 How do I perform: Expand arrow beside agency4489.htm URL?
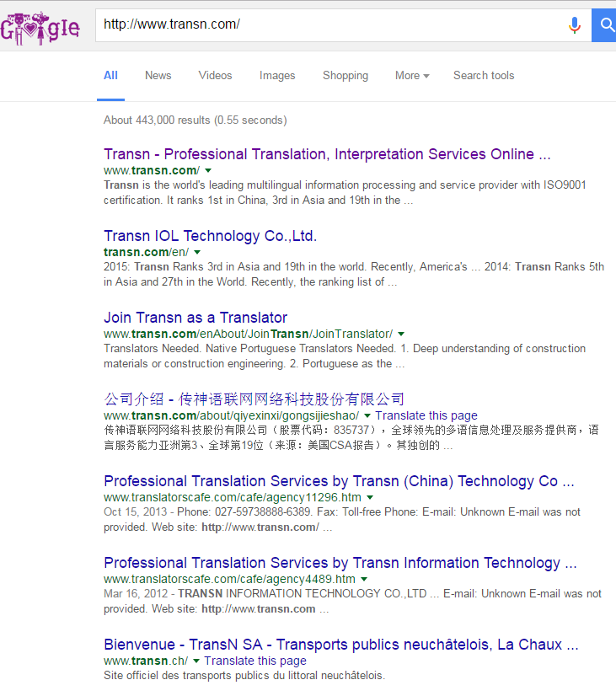point(364,579)
